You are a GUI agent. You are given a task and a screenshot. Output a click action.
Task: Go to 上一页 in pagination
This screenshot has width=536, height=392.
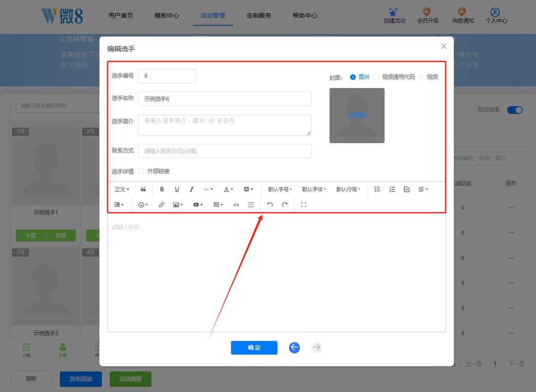point(474,364)
